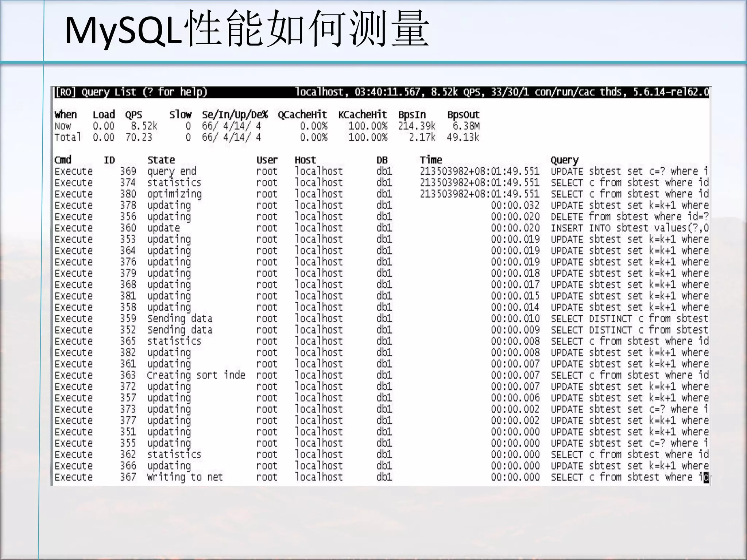Click the "Query" column header
Viewport: 747px width, 560px height.
coord(565,161)
